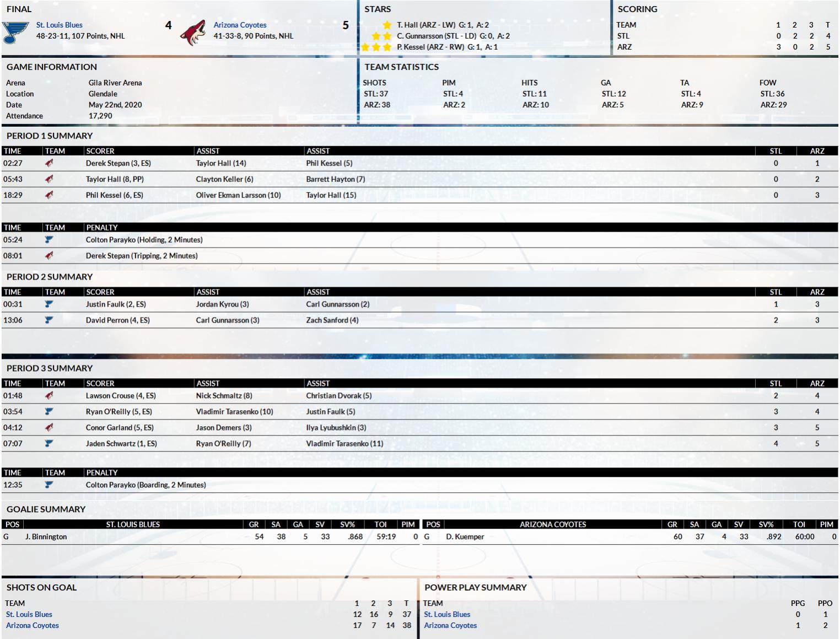
Task: Select scorer Phil Kessel (6, ES)
Action: pyautogui.click(x=115, y=195)
